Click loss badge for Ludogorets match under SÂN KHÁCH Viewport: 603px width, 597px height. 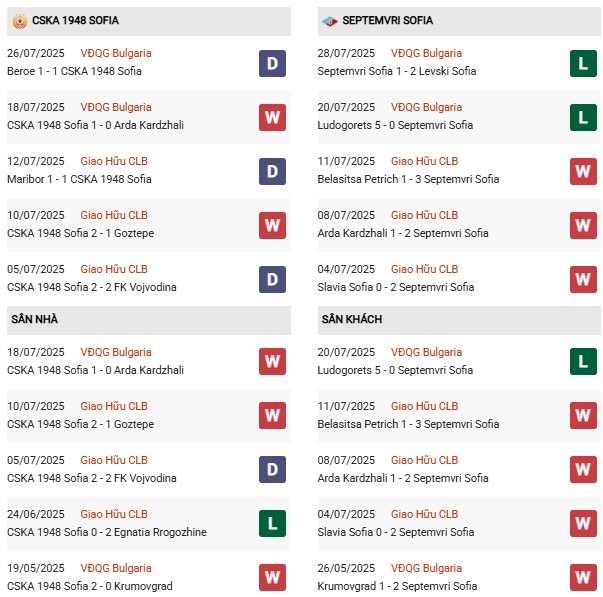click(584, 361)
